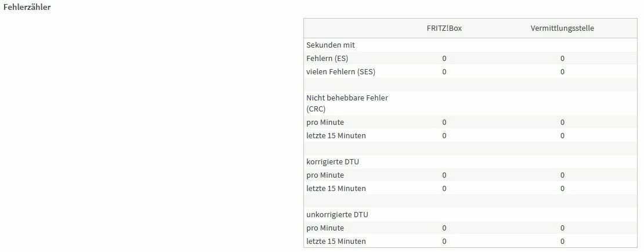Select the Sekunden mit row label
The height and width of the screenshot is (252, 644).
[x=330, y=45]
